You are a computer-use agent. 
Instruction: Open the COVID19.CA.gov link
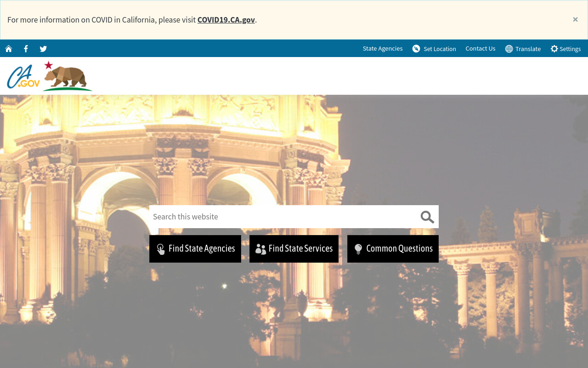pyautogui.click(x=226, y=20)
